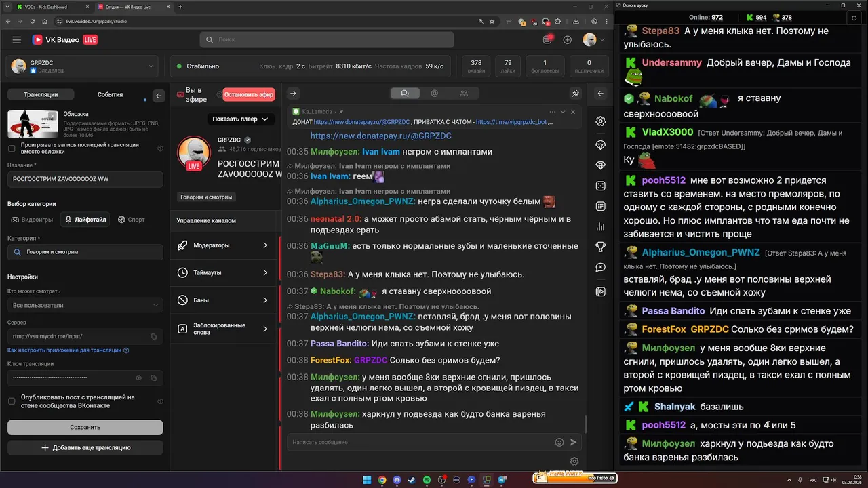Open a new browser tab with plus
The height and width of the screenshot is (488, 868).
[x=180, y=7]
